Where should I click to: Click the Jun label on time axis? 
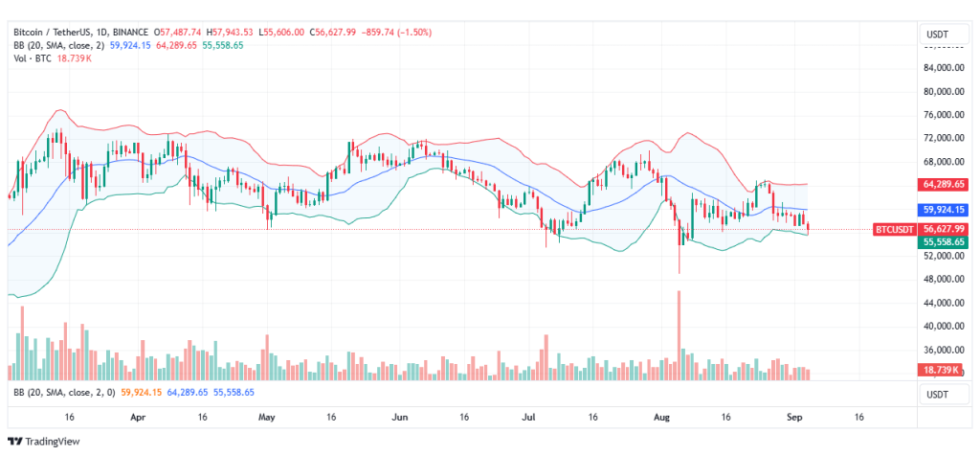pyautogui.click(x=400, y=418)
